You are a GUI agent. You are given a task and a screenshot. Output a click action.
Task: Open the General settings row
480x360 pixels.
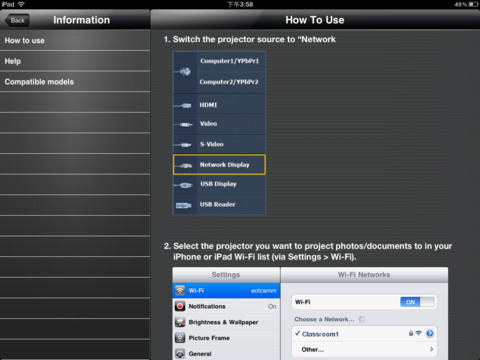click(226, 353)
